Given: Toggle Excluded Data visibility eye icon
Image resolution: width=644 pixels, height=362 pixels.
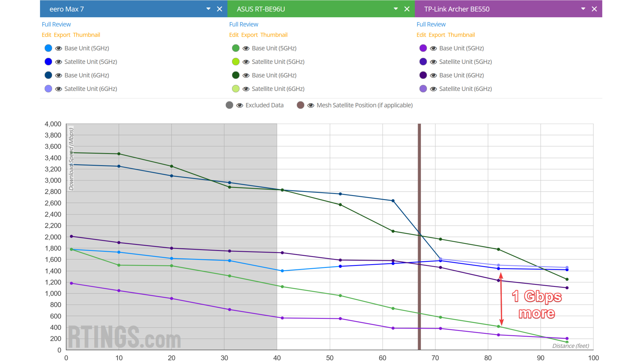Looking at the screenshot, I should [x=239, y=105].
